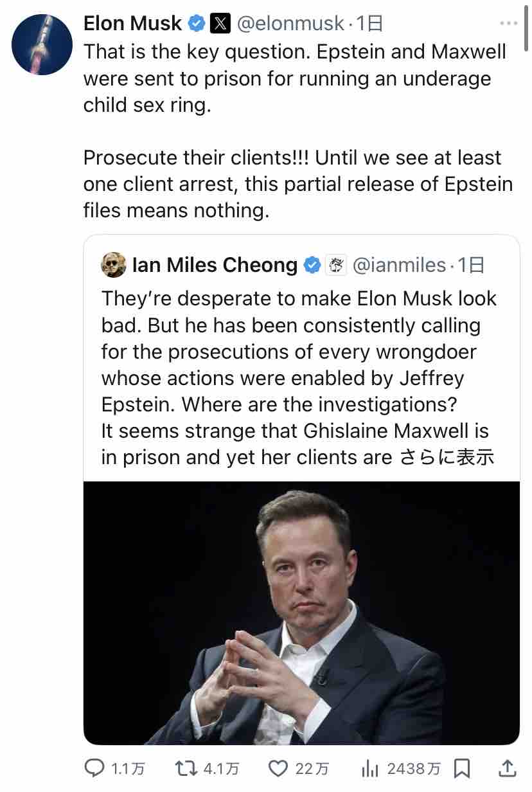Expand quoted tweet with さらに表示
This screenshot has width=532, height=792.
(x=447, y=456)
